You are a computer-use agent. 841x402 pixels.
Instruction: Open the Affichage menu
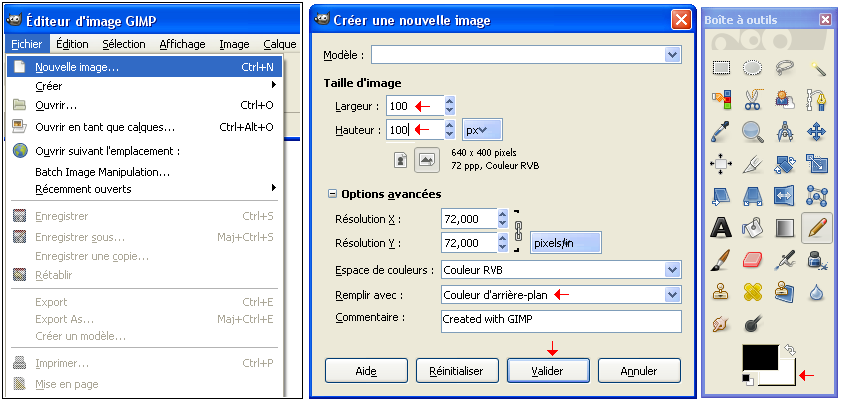[x=182, y=44]
